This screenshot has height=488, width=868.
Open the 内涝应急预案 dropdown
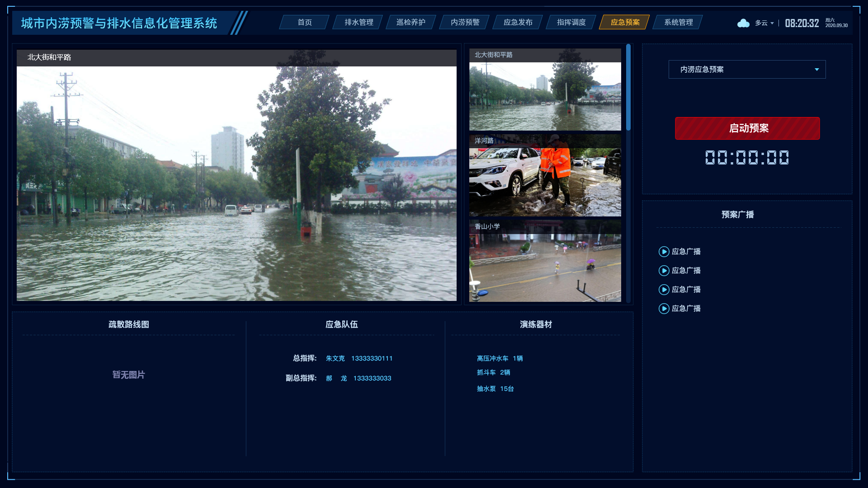(x=747, y=70)
